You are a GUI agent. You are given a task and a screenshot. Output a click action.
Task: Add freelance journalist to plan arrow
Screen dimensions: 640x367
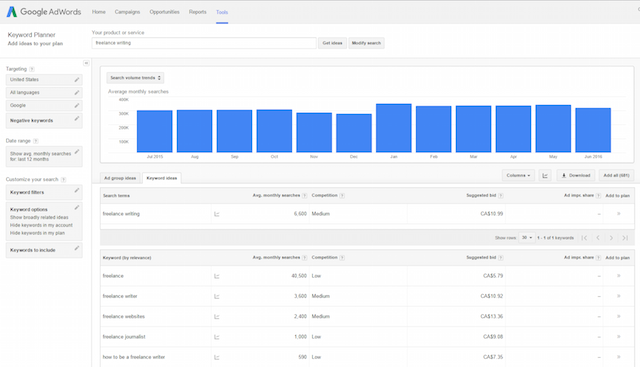619,337
